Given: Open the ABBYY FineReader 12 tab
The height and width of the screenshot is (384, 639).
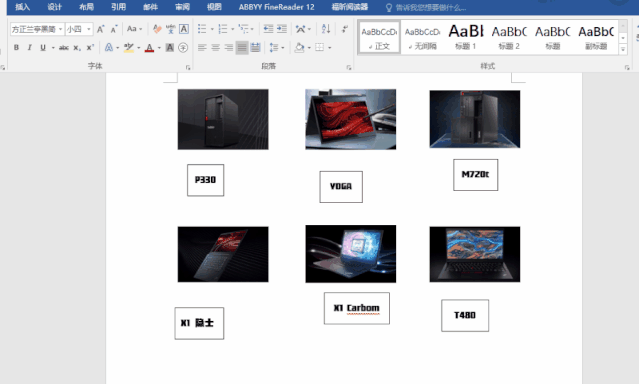Looking at the screenshot, I should pos(276,7).
